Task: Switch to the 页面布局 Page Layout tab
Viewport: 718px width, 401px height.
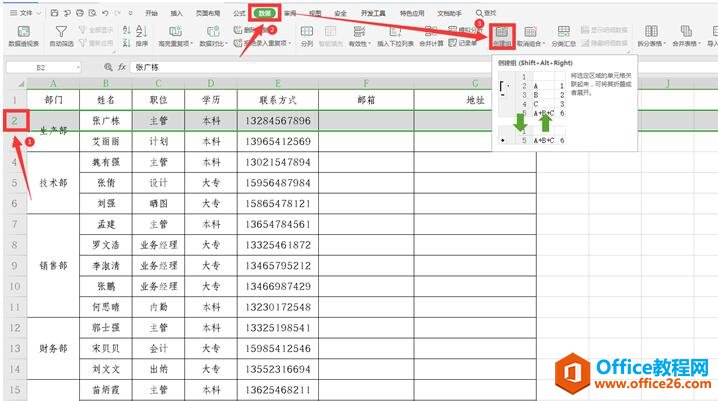Action: click(x=208, y=13)
